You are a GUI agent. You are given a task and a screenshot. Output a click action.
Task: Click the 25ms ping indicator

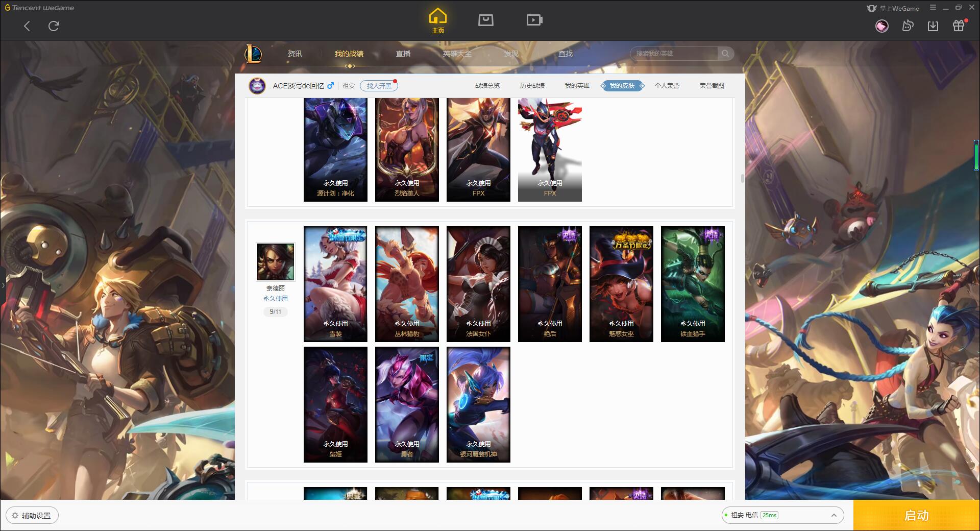coord(769,515)
